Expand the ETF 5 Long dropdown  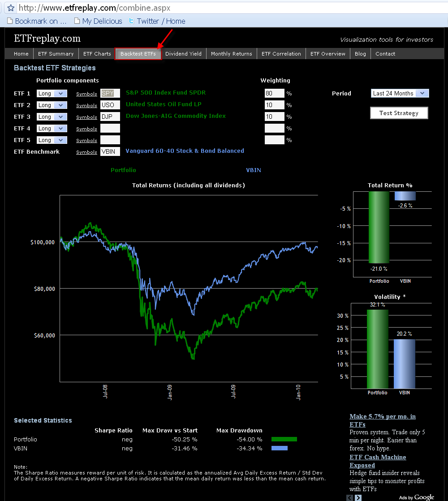[x=52, y=140]
